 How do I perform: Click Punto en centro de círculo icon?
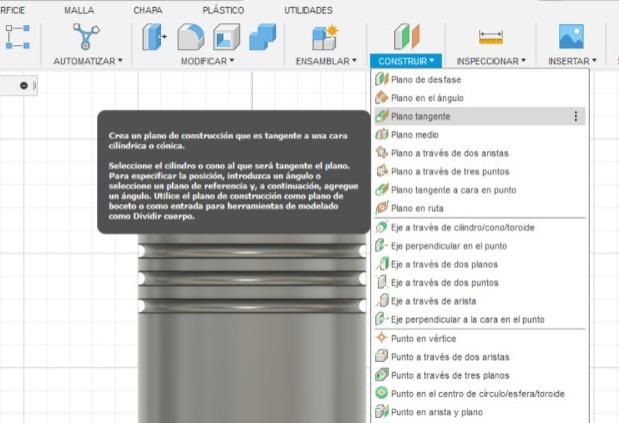pyautogui.click(x=382, y=393)
